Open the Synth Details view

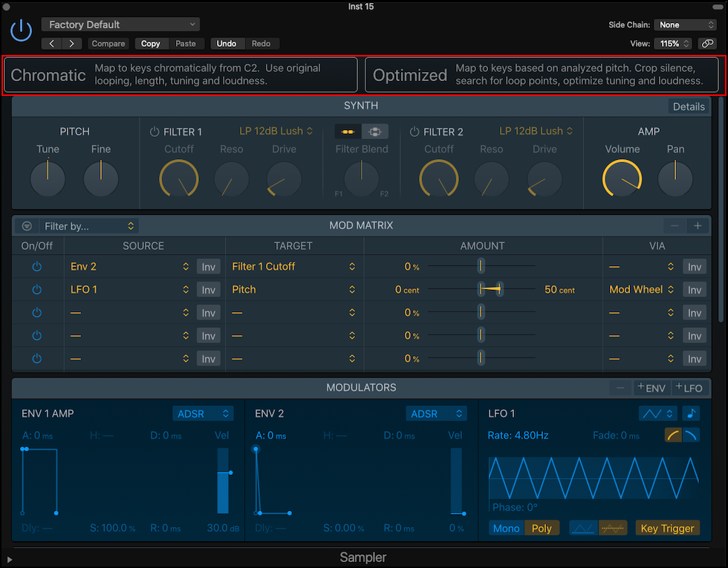[689, 106]
